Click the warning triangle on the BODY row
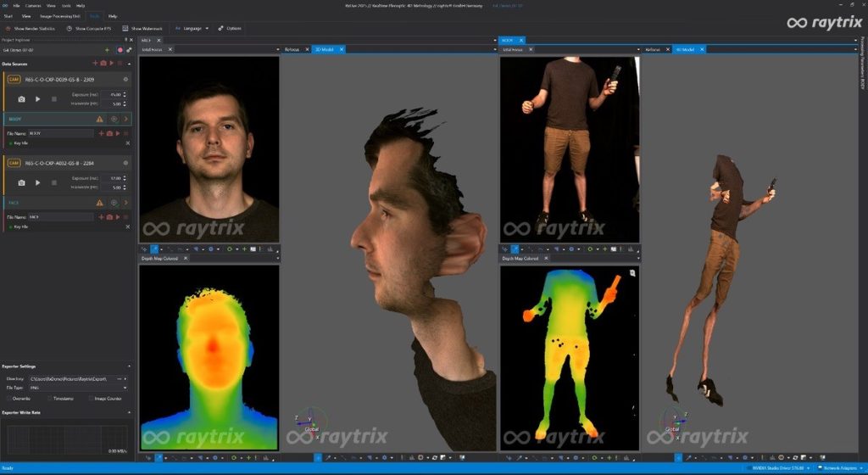The height and width of the screenshot is (475, 868). pyautogui.click(x=100, y=120)
